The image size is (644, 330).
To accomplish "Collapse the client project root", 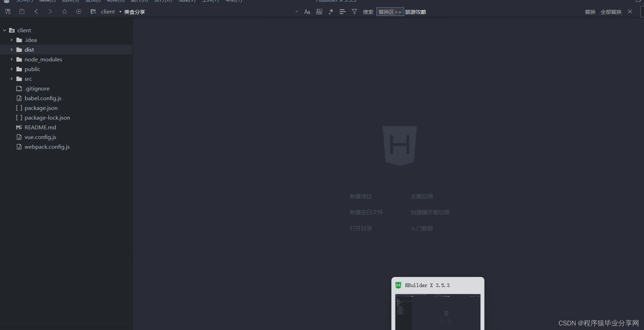I will point(5,30).
